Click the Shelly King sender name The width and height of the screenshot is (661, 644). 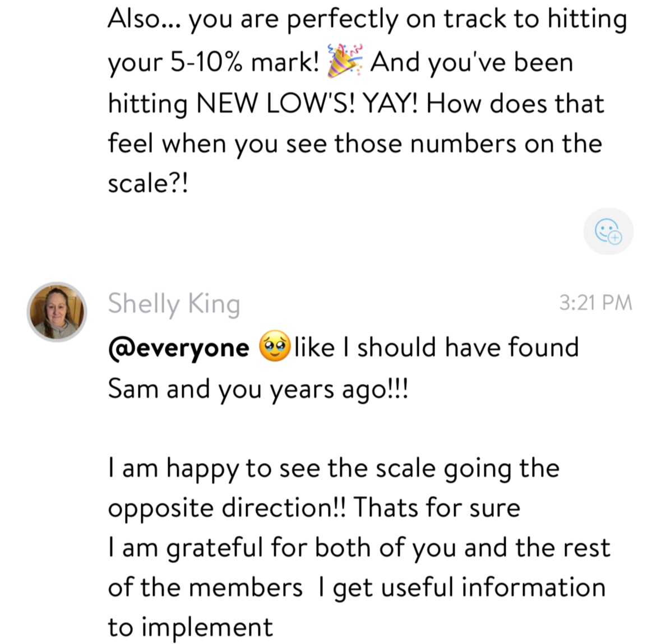[x=174, y=304]
